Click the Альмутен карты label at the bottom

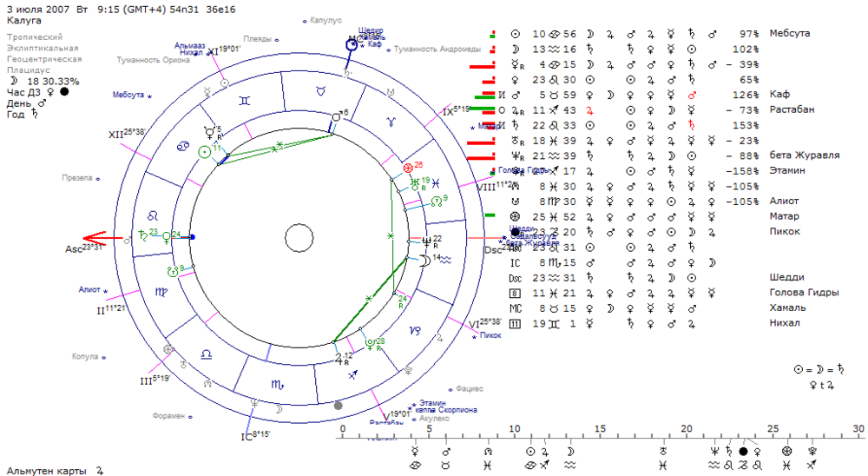47,471
